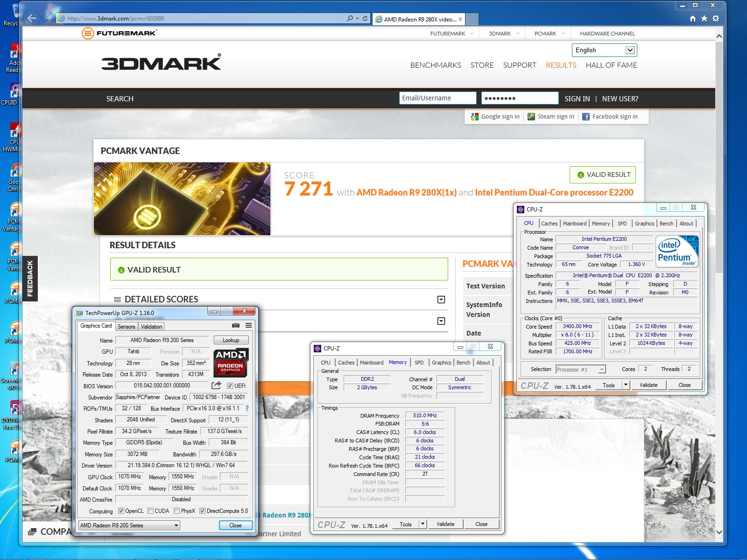Screen dimensions: 747x560
Task: Open browser favorites star icon
Action: [704, 18]
